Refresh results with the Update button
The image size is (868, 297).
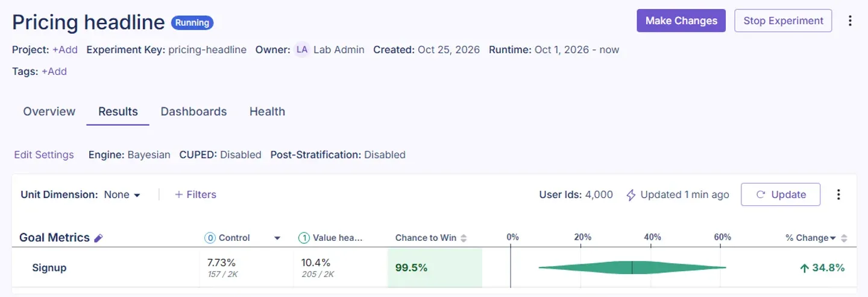(781, 194)
